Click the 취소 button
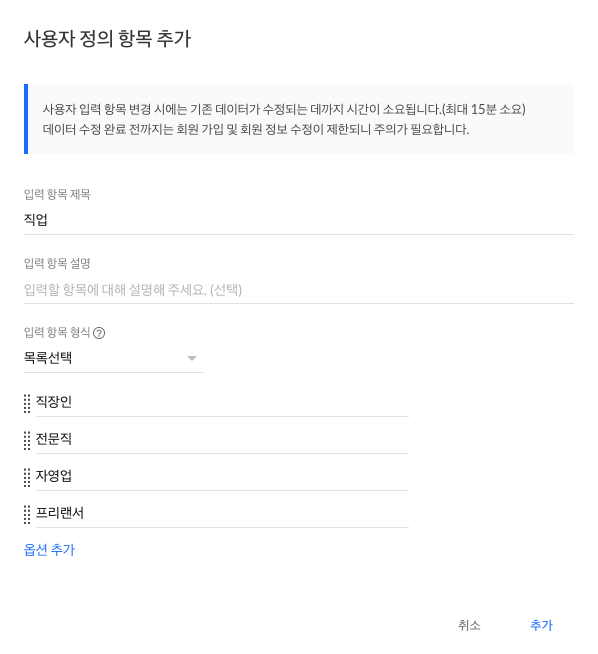 [x=469, y=625]
